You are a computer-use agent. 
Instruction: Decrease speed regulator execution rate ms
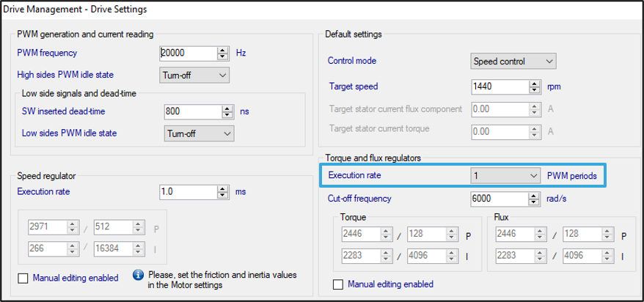click(x=223, y=196)
